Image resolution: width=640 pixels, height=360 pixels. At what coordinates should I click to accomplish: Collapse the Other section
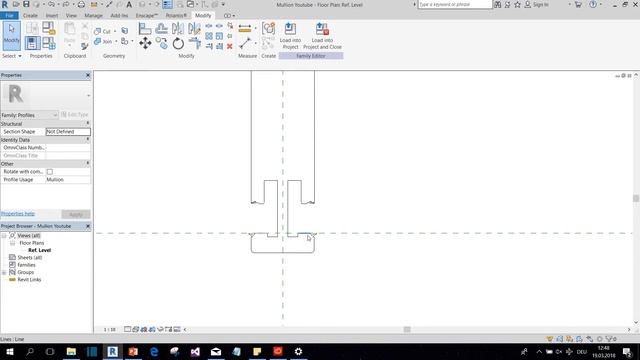point(88,164)
